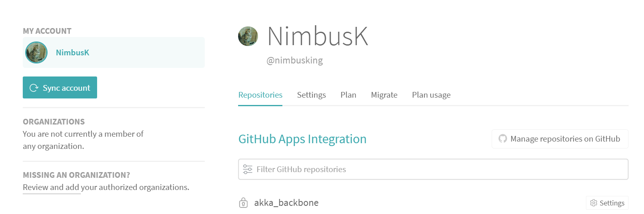Viewport: 644px width, 214px height.
Task: Go to the Migrate tab
Action: pos(384,95)
